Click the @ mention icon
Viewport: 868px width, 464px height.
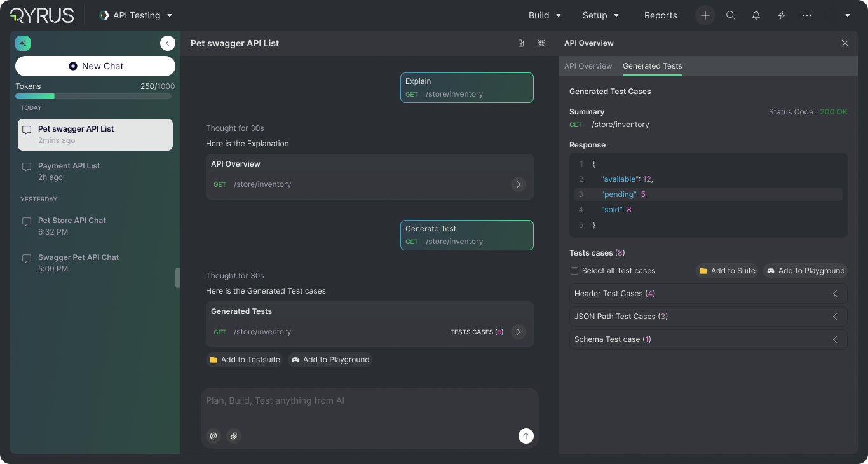tap(214, 436)
